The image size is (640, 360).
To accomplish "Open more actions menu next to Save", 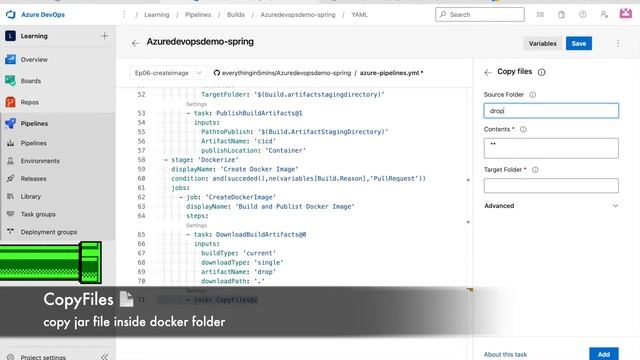I will [618, 43].
